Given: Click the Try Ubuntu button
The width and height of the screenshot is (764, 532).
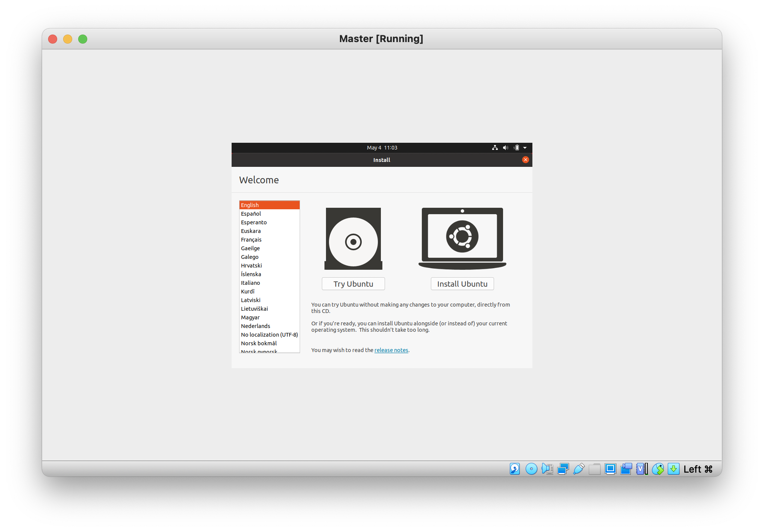Looking at the screenshot, I should pyautogui.click(x=353, y=284).
